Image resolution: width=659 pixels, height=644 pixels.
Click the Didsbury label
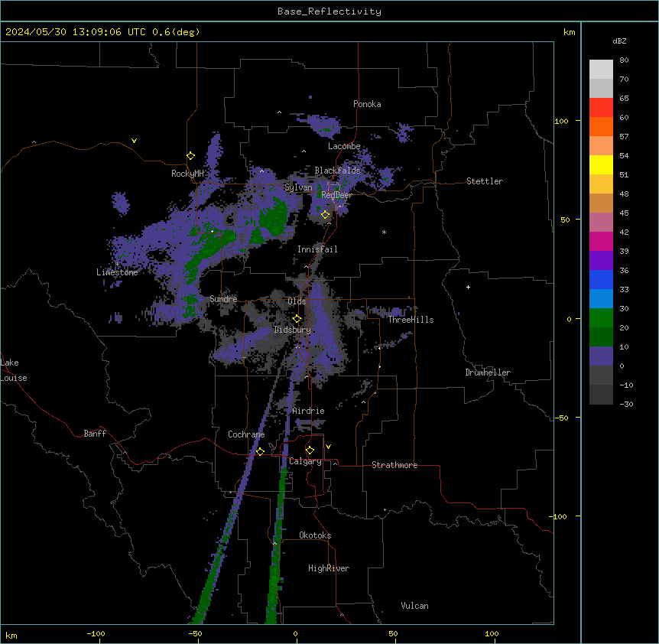click(293, 330)
